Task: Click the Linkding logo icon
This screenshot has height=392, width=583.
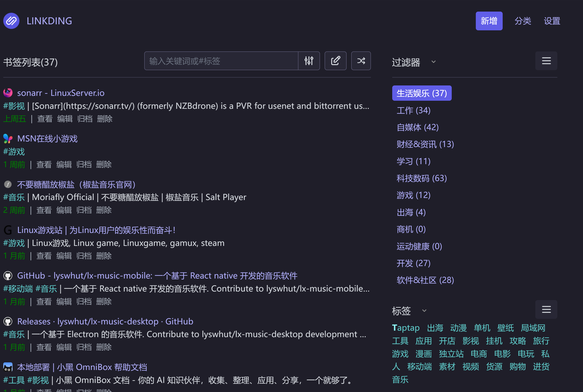Action: click(x=11, y=21)
